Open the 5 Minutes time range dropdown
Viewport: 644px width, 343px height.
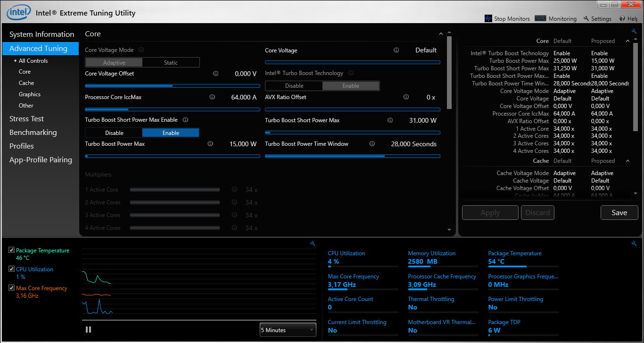[288, 330]
